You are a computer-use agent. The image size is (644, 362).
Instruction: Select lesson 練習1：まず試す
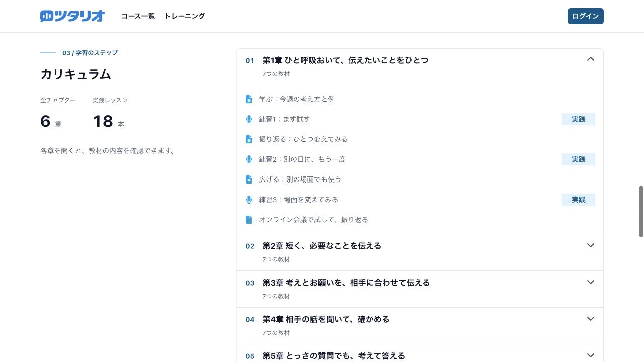284,119
